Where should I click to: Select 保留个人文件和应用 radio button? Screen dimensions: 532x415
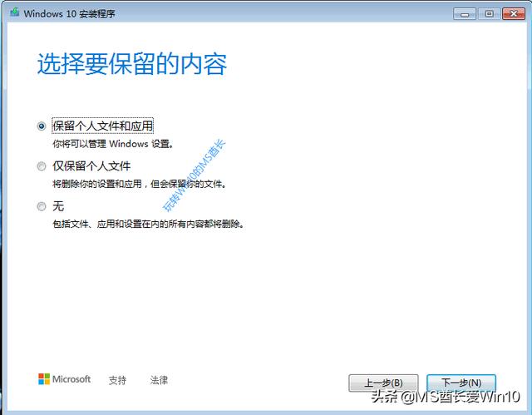(x=42, y=126)
